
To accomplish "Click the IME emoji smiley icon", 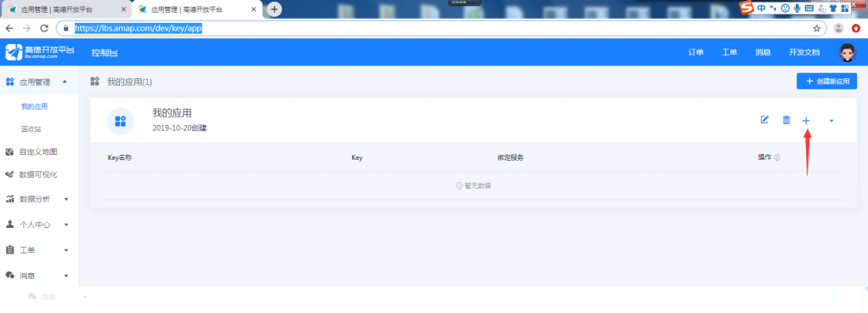I will pyautogui.click(x=785, y=8).
